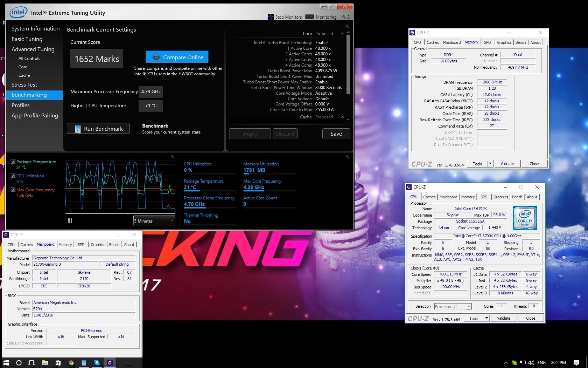Switch to Mainboard tab in CPU-Z Memory window
588x368 pixels.
click(x=451, y=42)
